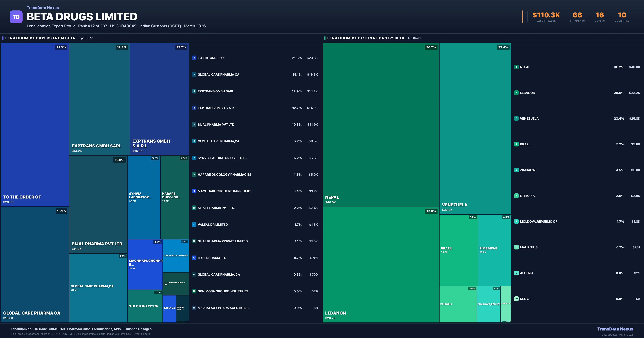This screenshot has width=644, height=338.
Task: Click the purple TD logo icon
Action: coord(16,17)
